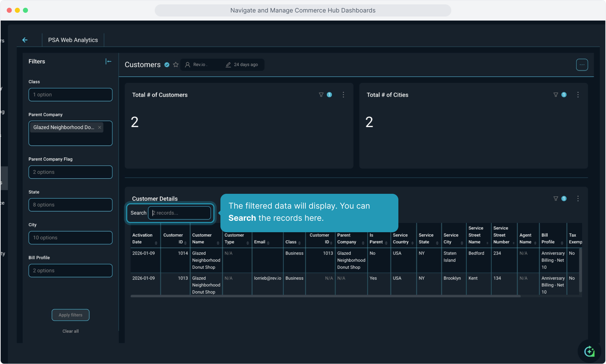Open the Class filter dropdown
Viewport: 606px width, 364px height.
(x=70, y=95)
